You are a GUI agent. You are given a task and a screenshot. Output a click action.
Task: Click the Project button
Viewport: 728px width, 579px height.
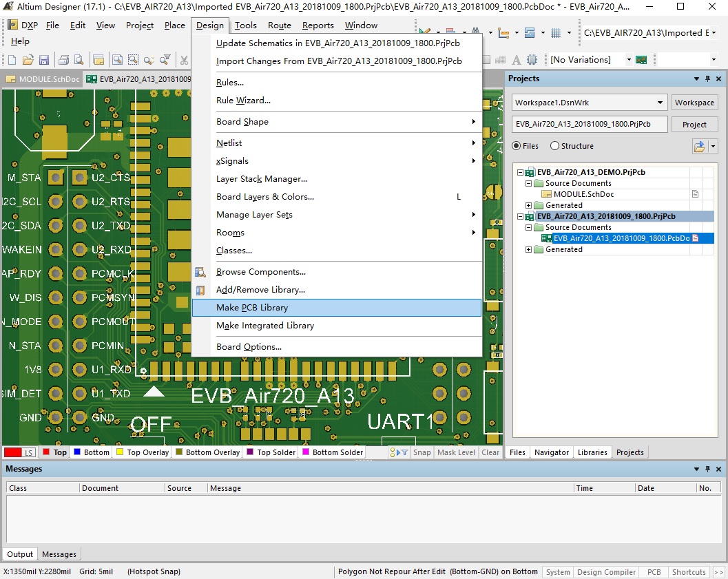coord(694,125)
